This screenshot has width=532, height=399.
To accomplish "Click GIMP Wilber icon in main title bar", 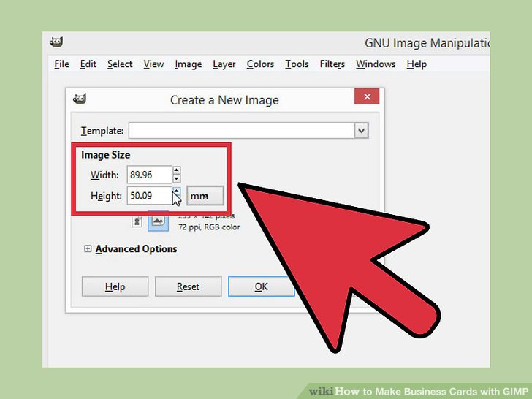I will click(56, 42).
